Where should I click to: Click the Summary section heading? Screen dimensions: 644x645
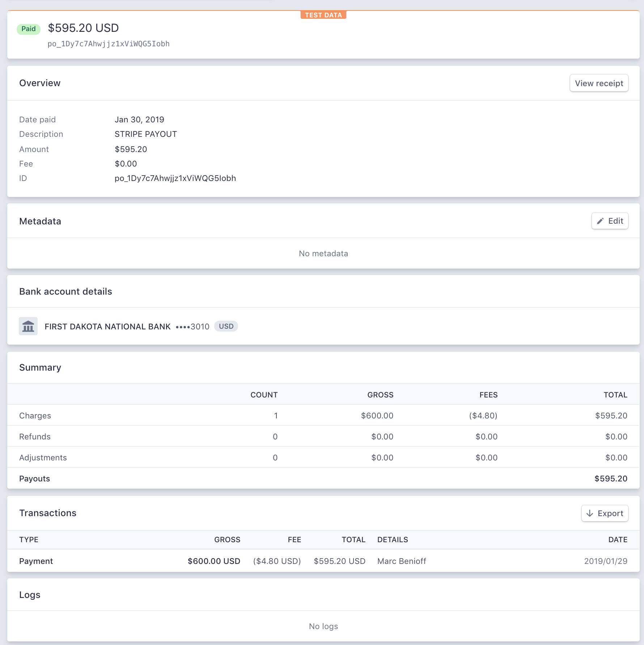click(40, 367)
